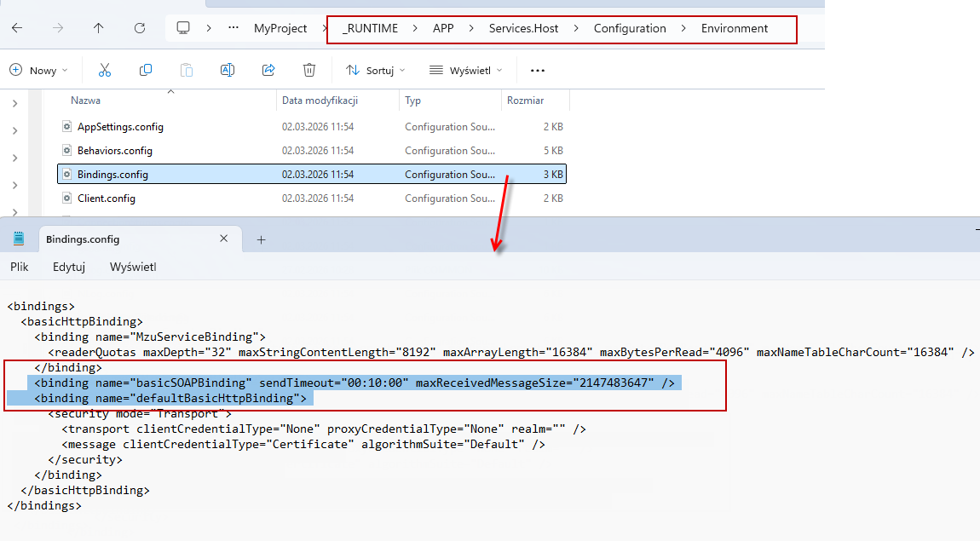Sort files by Data modyfikacji column
Image resolution: width=980 pixels, height=541 pixels.
[x=320, y=101]
